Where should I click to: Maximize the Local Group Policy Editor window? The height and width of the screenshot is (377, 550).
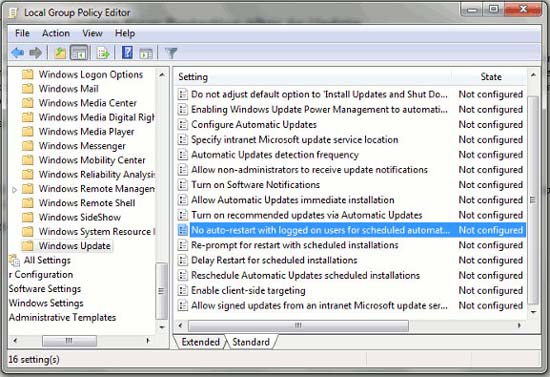pos(494,9)
